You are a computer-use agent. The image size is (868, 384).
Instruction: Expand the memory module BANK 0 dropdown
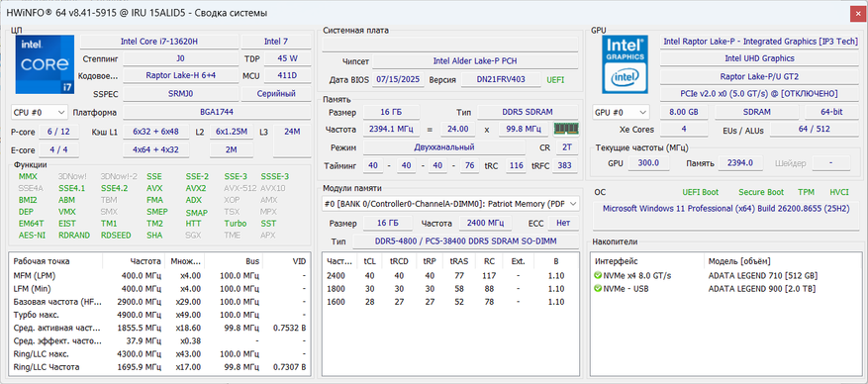[450, 204]
